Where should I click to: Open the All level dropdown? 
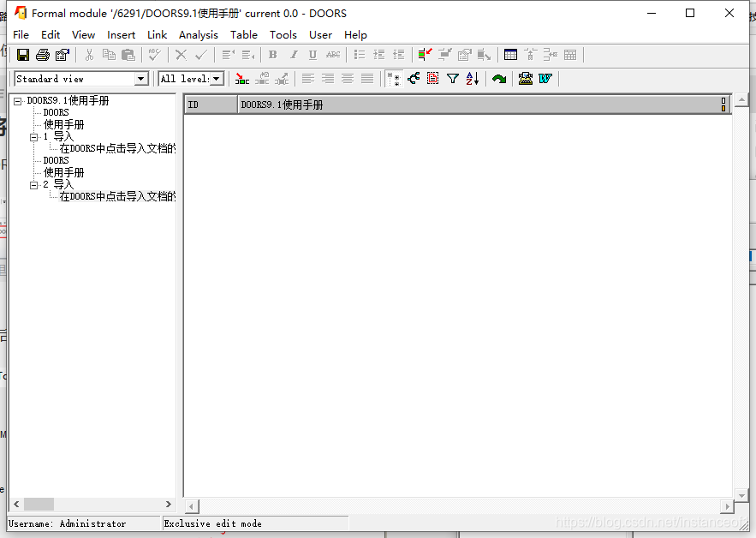[214, 78]
